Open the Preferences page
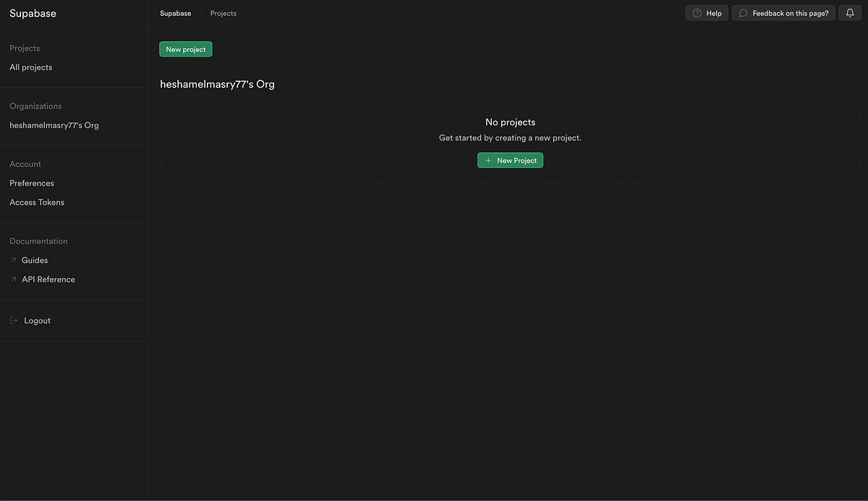Screen dimensions: 868x501 [31, 182]
